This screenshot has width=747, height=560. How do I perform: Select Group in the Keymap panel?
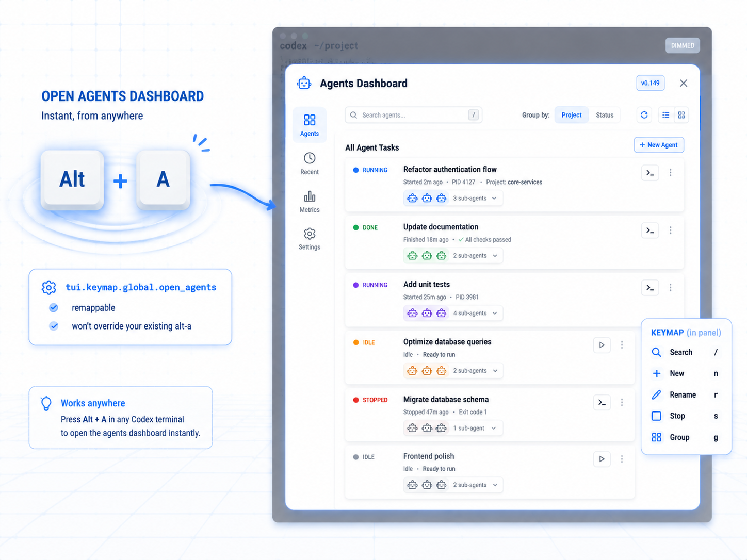click(x=685, y=437)
